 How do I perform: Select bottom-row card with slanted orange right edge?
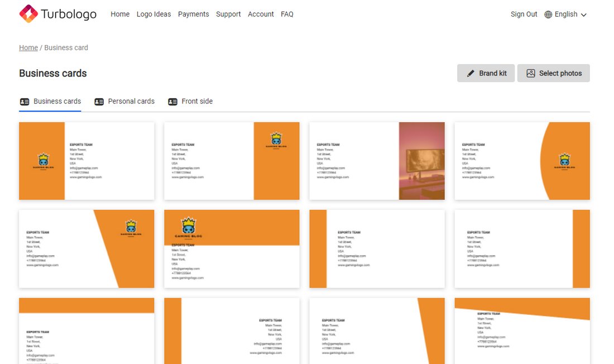coord(377,331)
